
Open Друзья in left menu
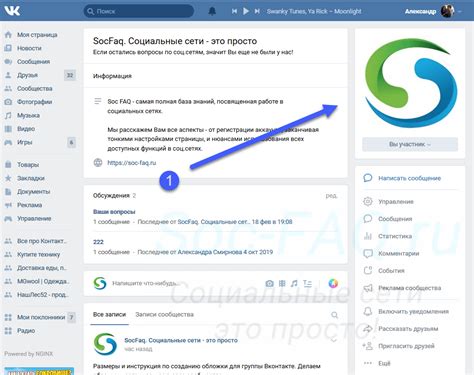tap(27, 75)
